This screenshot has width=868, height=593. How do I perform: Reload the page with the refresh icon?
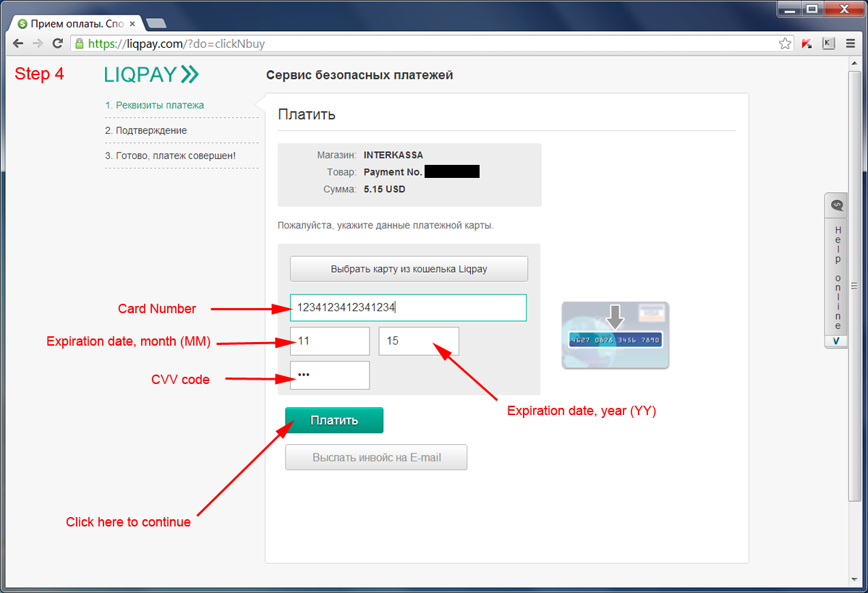click(x=58, y=43)
